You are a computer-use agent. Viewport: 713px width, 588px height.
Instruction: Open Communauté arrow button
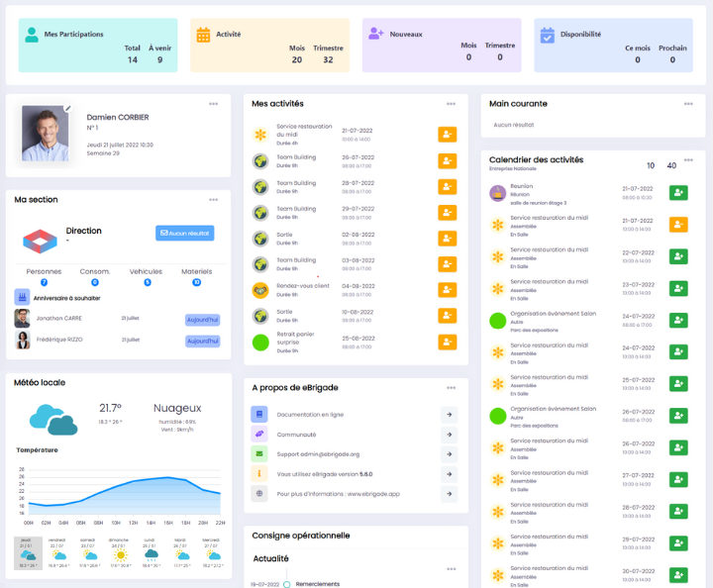449,435
